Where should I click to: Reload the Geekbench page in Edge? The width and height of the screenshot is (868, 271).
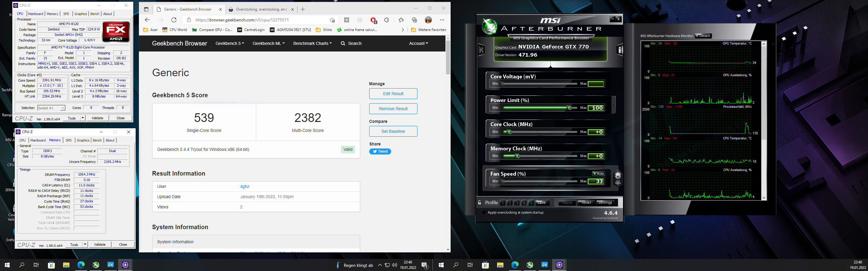[174, 20]
